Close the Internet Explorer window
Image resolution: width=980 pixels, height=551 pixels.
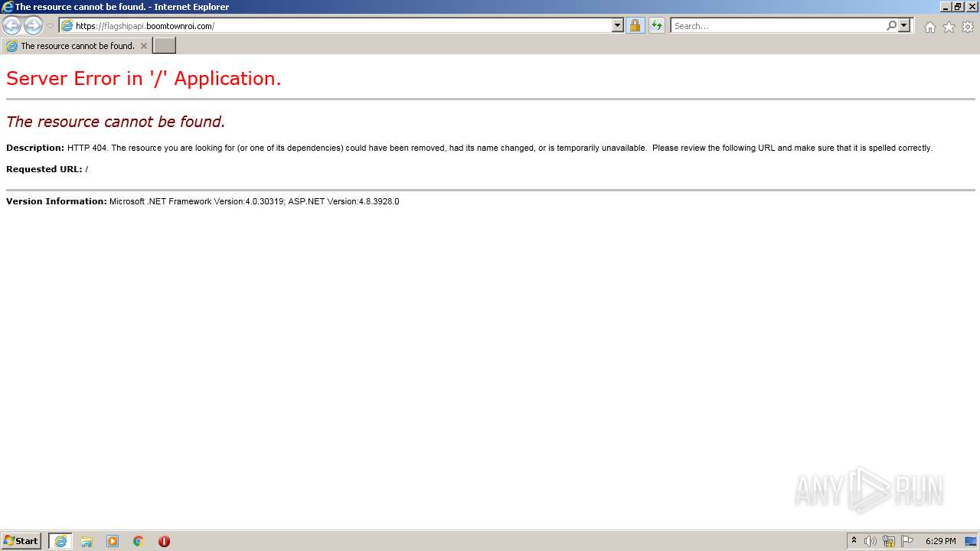(x=972, y=6)
